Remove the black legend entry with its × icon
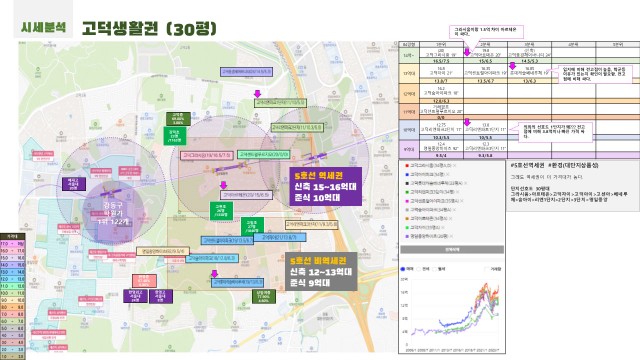The width and height of the screenshot is (640, 360). click(465, 183)
